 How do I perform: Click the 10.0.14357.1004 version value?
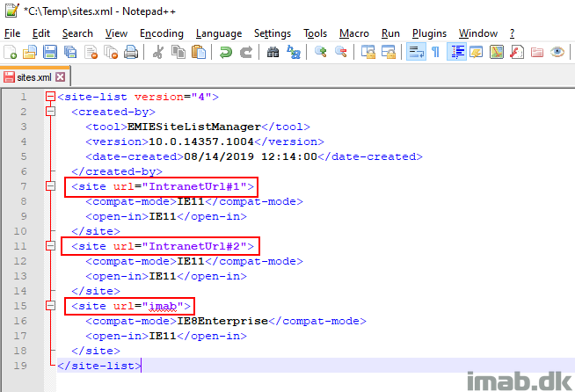coord(201,142)
